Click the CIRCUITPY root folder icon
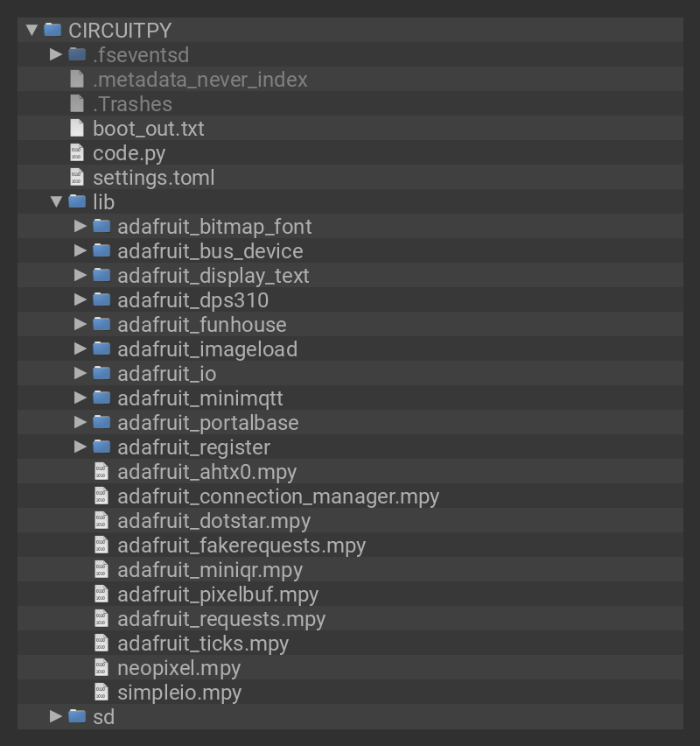Screen dimensions: 700x746 tap(52, 30)
